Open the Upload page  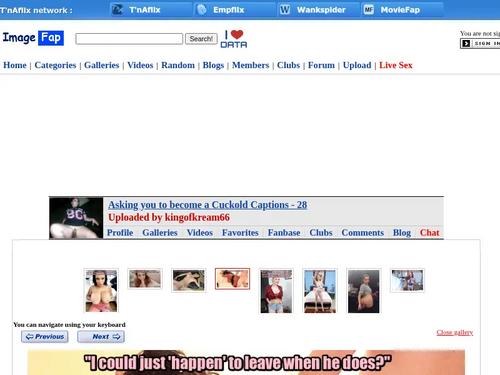[x=357, y=65]
